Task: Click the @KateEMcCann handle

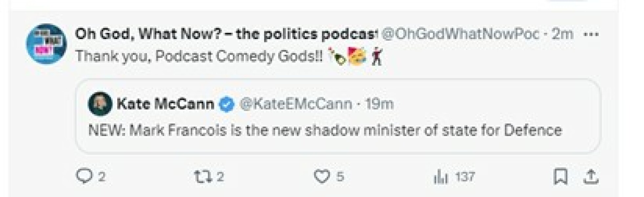Action: (296, 104)
